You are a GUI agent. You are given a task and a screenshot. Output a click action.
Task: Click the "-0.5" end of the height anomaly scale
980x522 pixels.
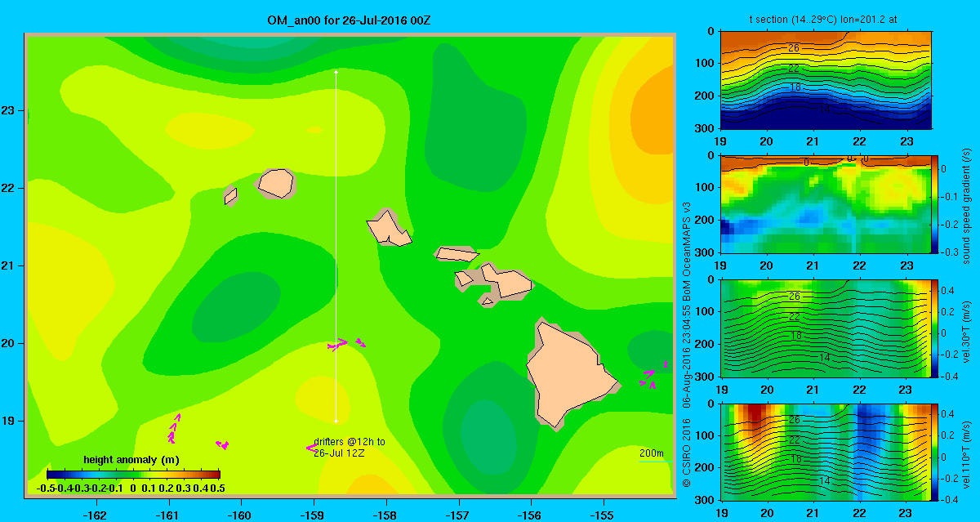(x=47, y=488)
